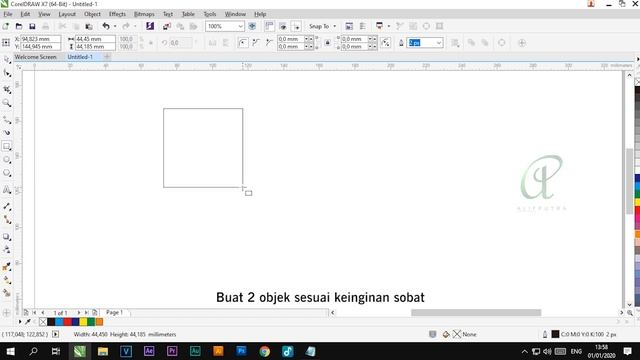Open the Bitmaps menu

click(144, 14)
